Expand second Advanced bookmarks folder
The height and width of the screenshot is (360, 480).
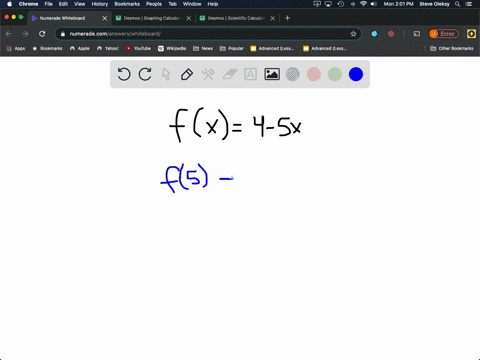(x=325, y=48)
